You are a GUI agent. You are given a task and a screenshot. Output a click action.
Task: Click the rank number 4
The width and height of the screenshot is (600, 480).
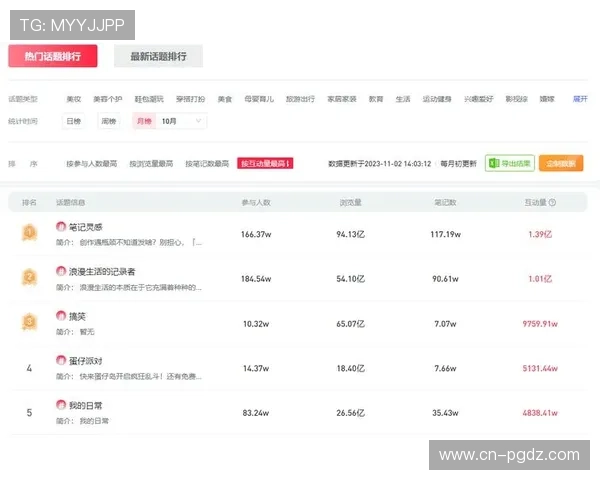click(29, 368)
